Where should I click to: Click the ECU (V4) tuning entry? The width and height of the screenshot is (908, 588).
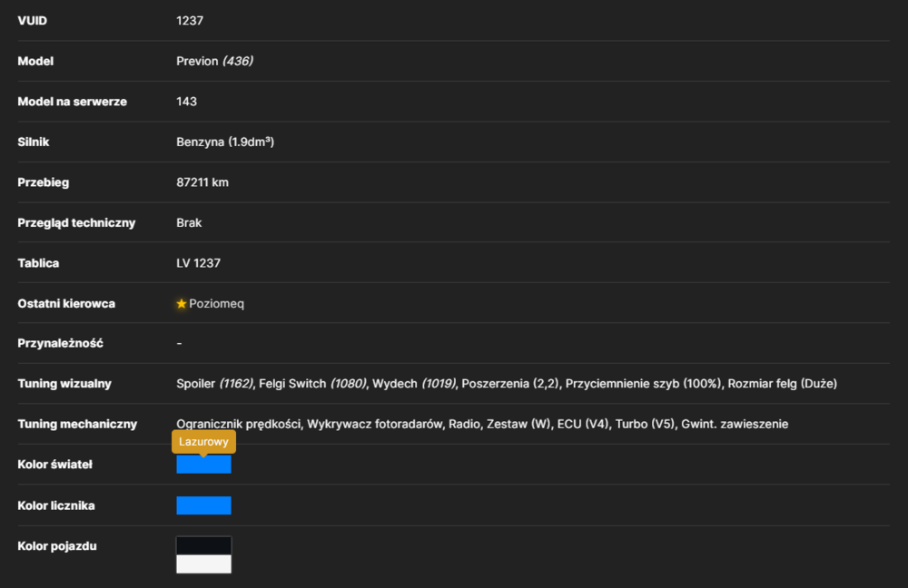583,424
